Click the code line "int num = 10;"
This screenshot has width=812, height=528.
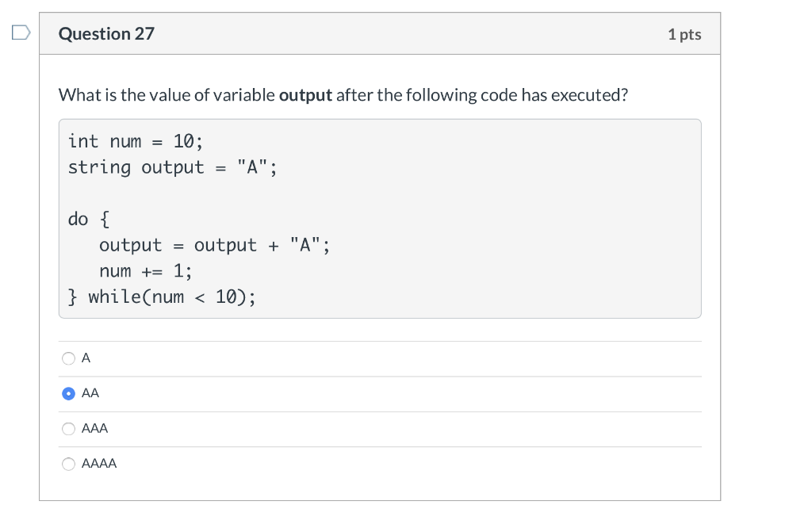point(136,141)
